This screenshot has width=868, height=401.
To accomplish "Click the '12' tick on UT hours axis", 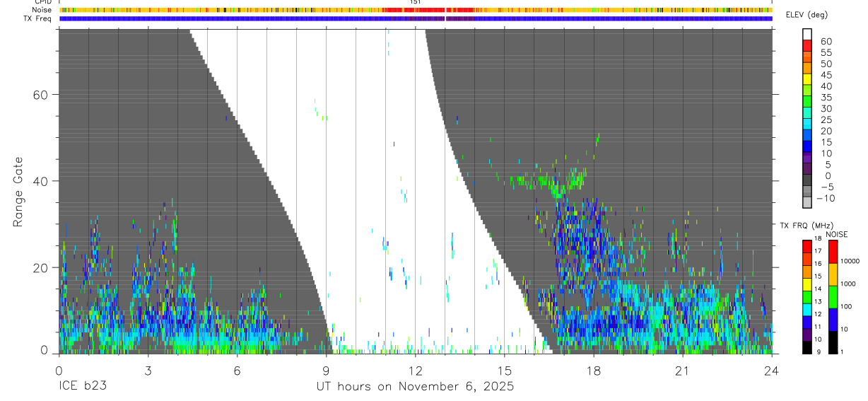I will pos(416,370).
